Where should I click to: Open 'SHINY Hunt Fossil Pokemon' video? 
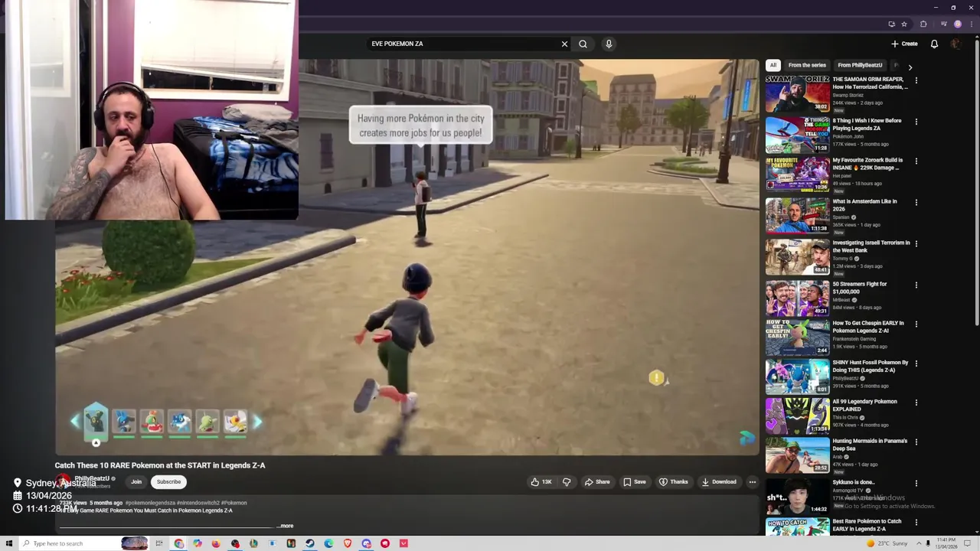click(x=870, y=367)
